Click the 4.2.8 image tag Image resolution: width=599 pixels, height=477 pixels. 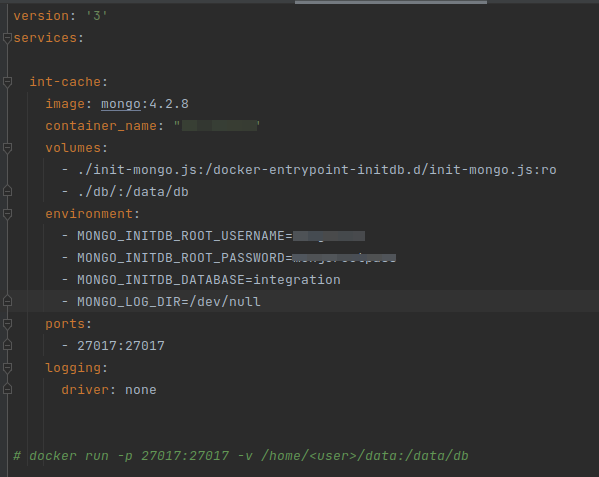[x=169, y=104]
